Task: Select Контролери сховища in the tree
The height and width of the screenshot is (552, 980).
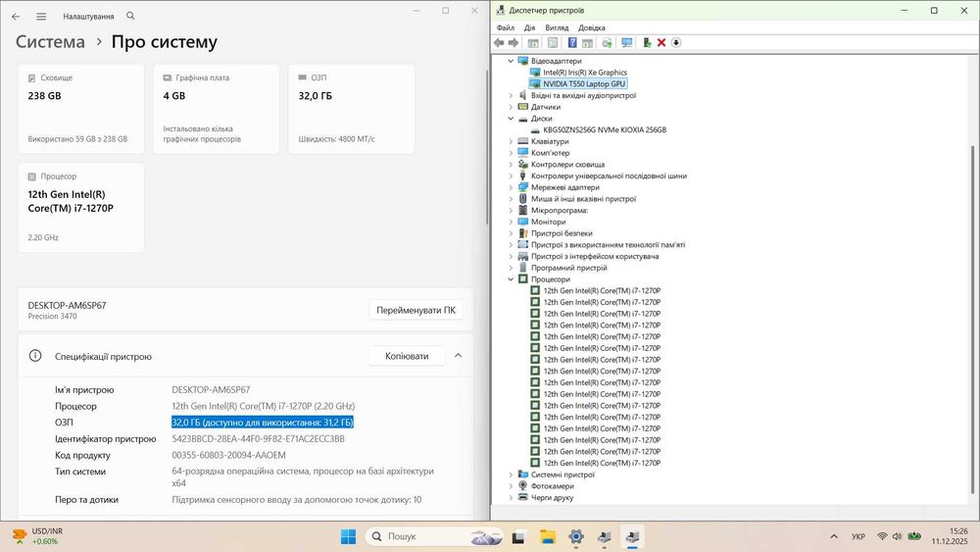Action: tap(567, 165)
